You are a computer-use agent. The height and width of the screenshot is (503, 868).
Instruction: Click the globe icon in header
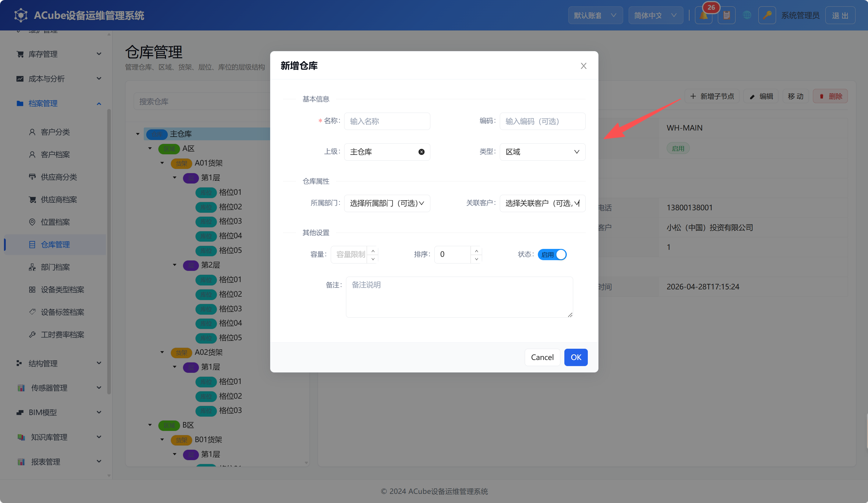click(747, 16)
